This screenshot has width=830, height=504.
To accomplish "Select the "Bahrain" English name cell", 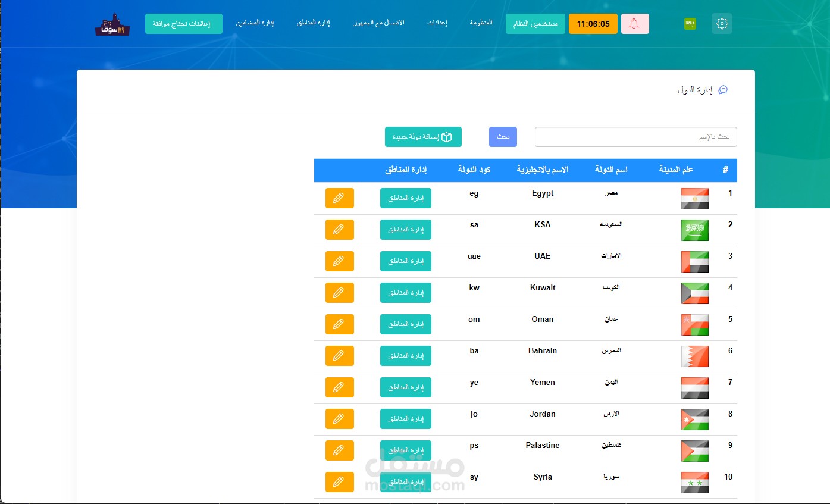I will coord(543,351).
